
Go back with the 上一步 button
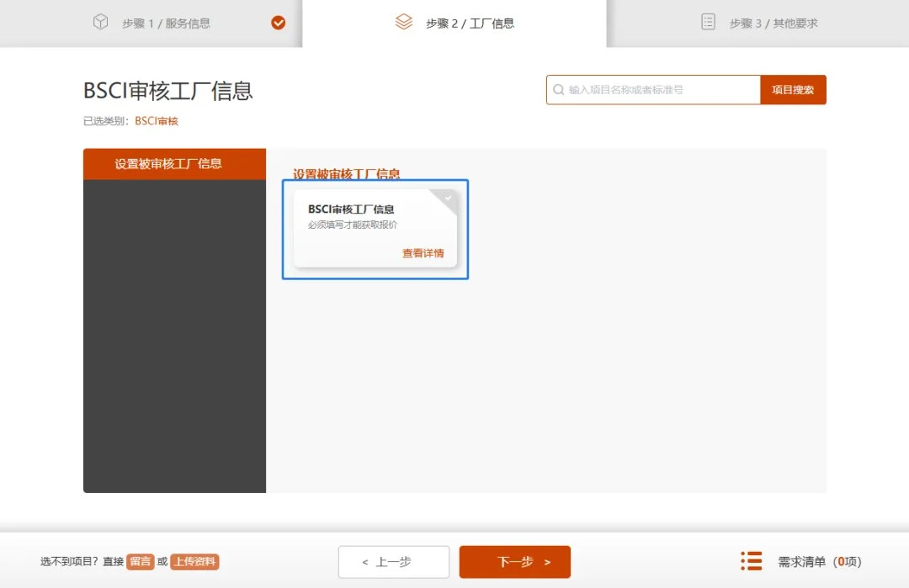point(394,562)
